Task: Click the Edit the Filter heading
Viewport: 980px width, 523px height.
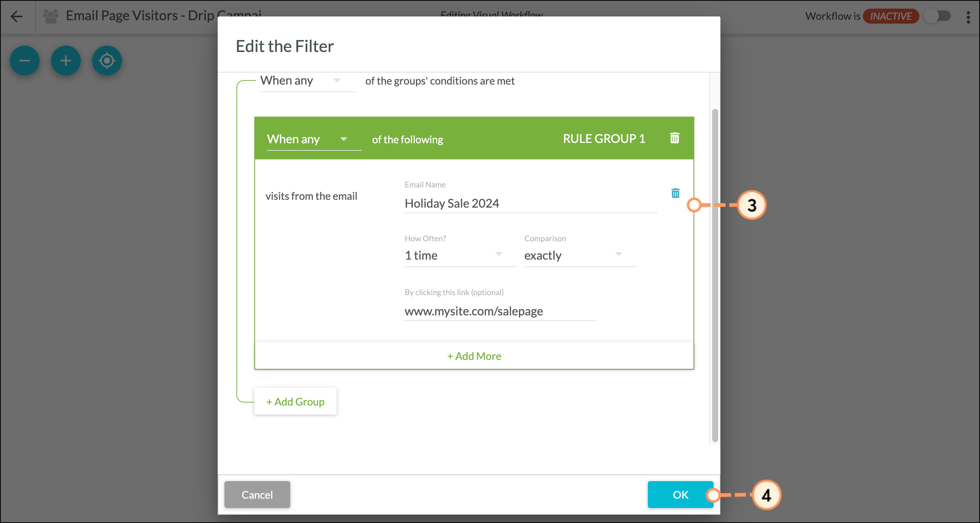Action: [285, 46]
